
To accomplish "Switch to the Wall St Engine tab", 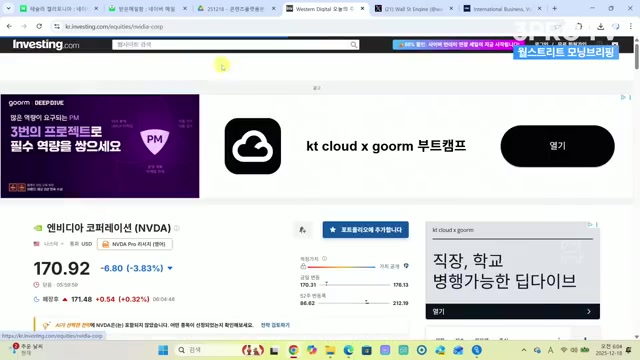I will 413,9.
